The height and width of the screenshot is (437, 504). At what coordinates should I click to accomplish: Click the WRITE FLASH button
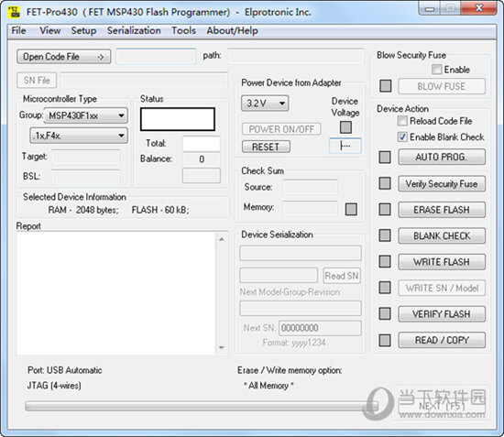point(442,262)
